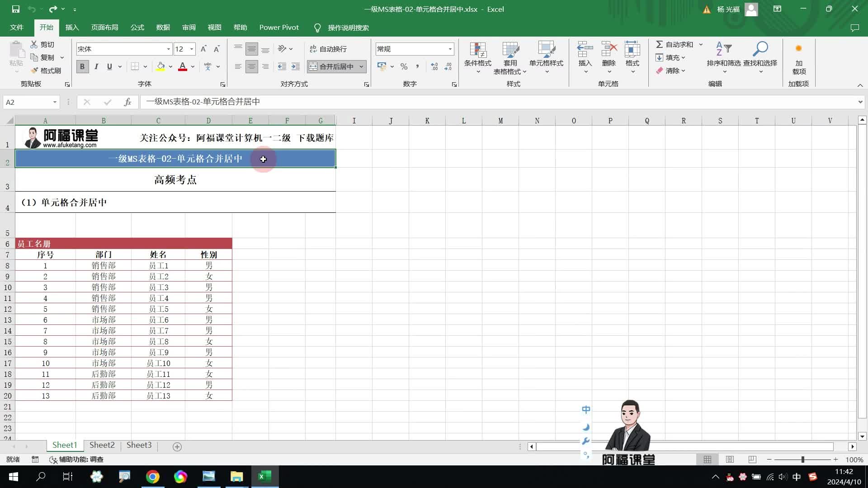Expand the font color dropdown arrow
This screenshot has height=488, width=868.
click(x=193, y=66)
